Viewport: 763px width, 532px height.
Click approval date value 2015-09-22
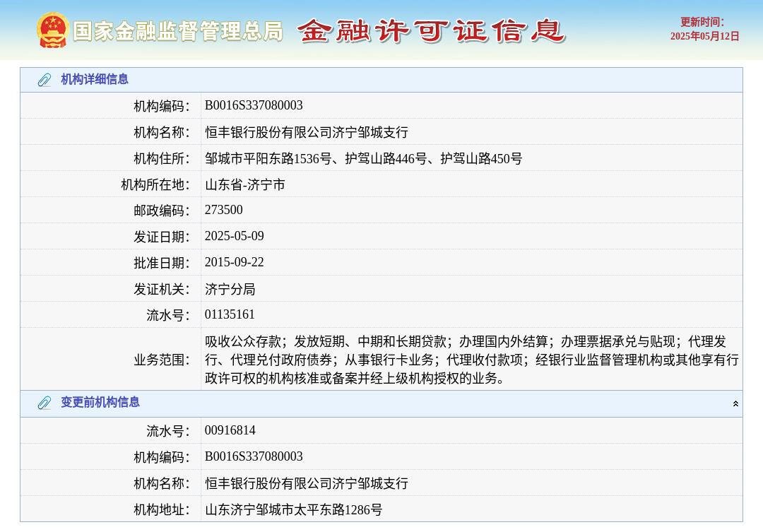234,262
